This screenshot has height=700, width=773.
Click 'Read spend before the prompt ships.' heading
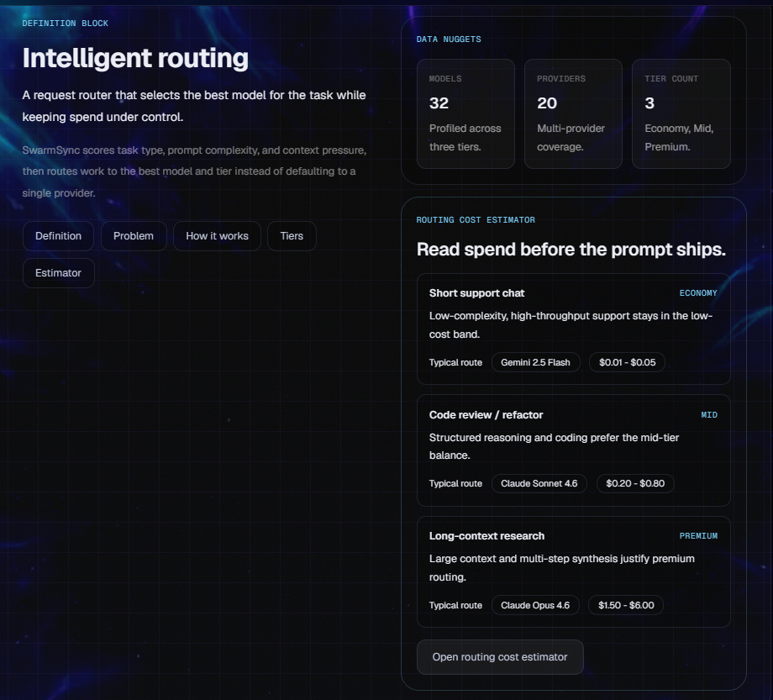pos(571,250)
